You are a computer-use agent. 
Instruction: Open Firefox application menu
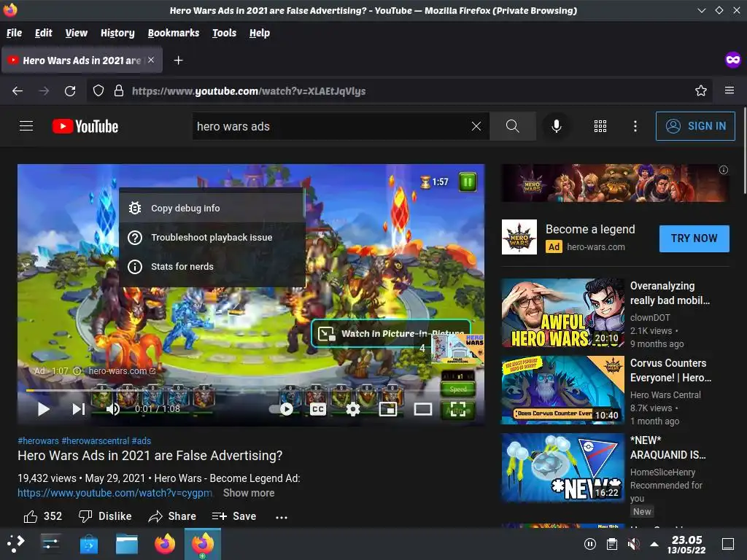[x=729, y=90]
